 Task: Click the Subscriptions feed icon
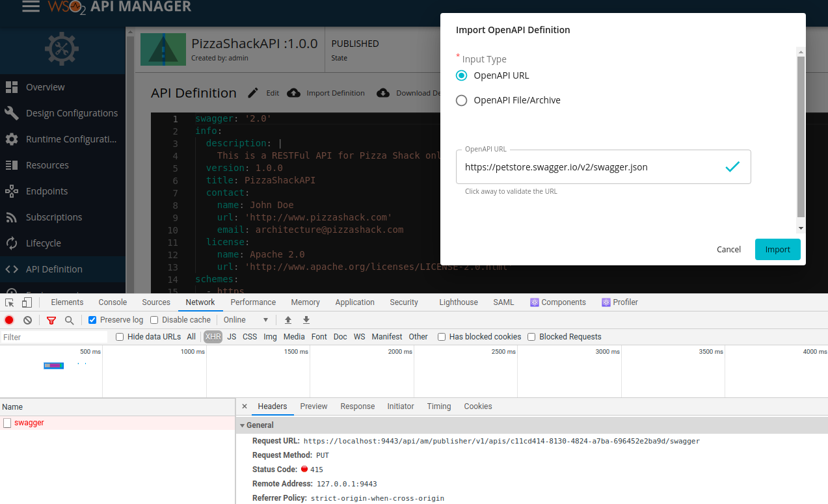click(11, 217)
